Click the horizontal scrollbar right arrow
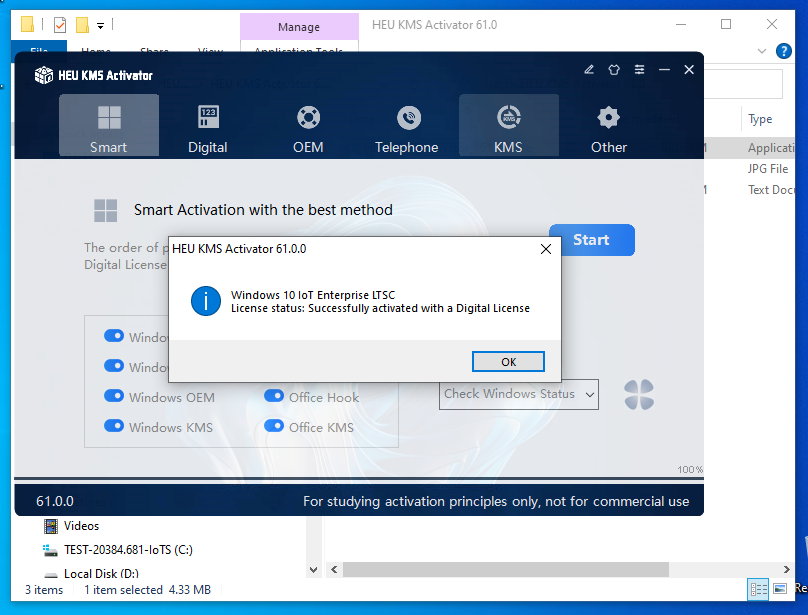This screenshot has width=808, height=615. point(786,570)
